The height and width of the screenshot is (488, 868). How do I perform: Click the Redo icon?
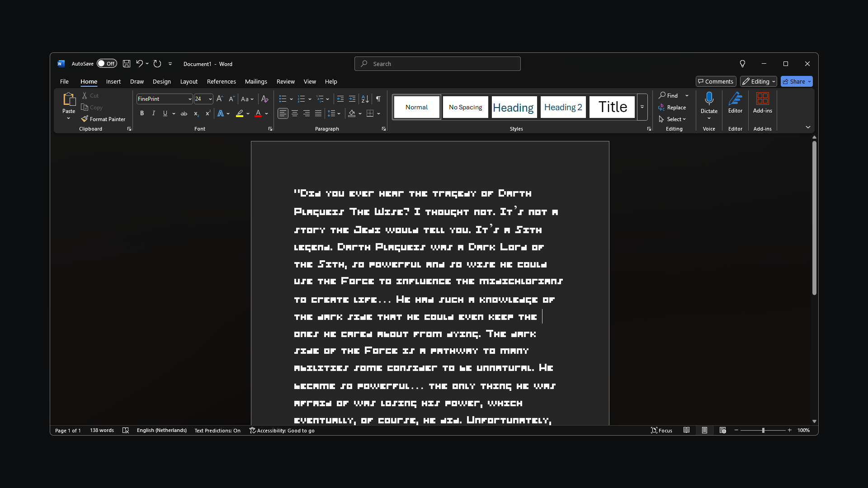(157, 64)
